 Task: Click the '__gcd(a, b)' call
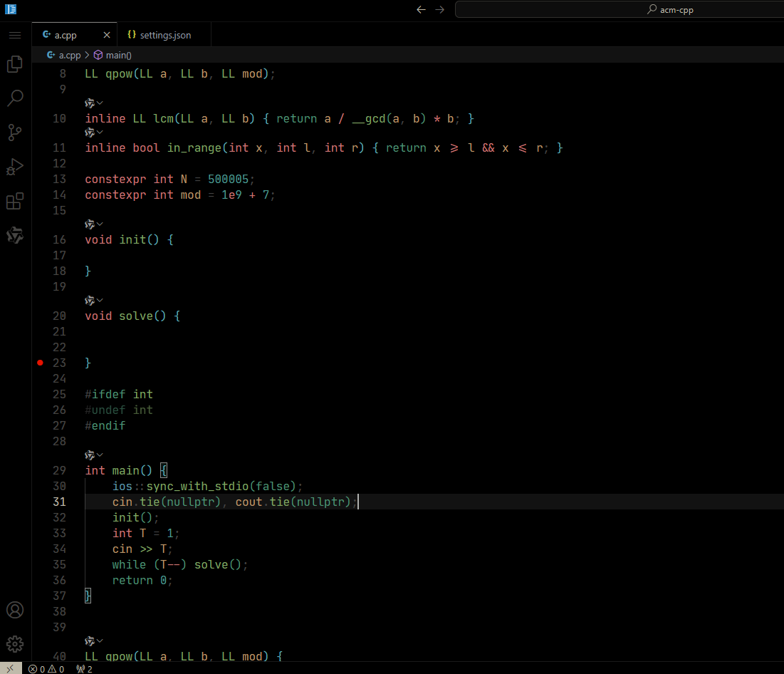coord(389,118)
